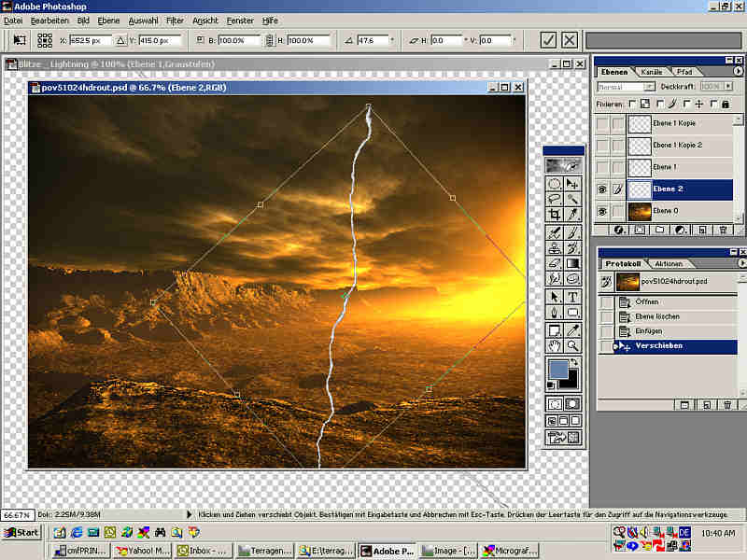747x560 pixels.
Task: Click the foreground color swatch
Action: [558, 371]
